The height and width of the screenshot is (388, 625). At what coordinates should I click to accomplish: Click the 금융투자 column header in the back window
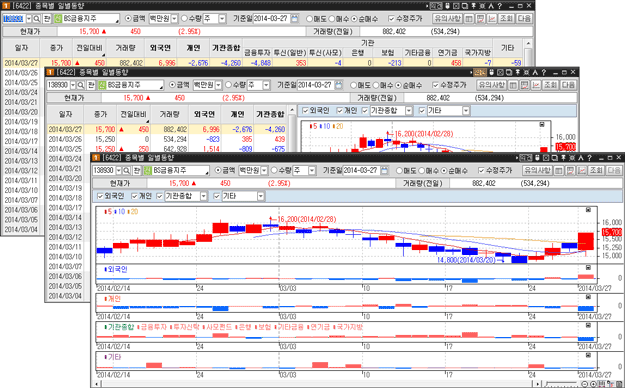coord(257,53)
